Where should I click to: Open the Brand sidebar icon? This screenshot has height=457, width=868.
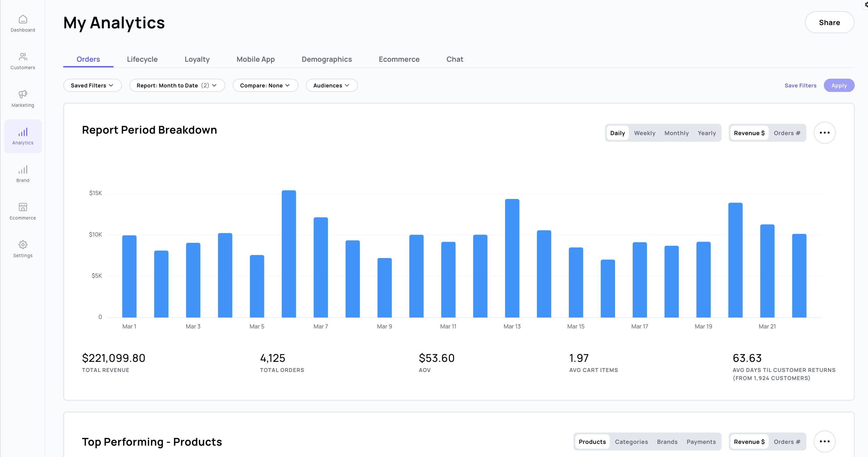coord(23,169)
